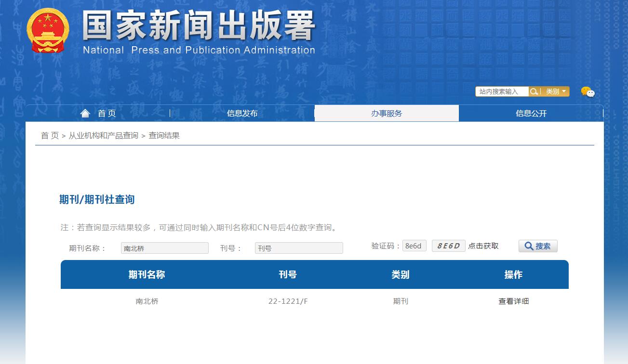The width and height of the screenshot is (628, 364).
Task: Open the 类别 dropdown beside site search
Action: tap(555, 91)
